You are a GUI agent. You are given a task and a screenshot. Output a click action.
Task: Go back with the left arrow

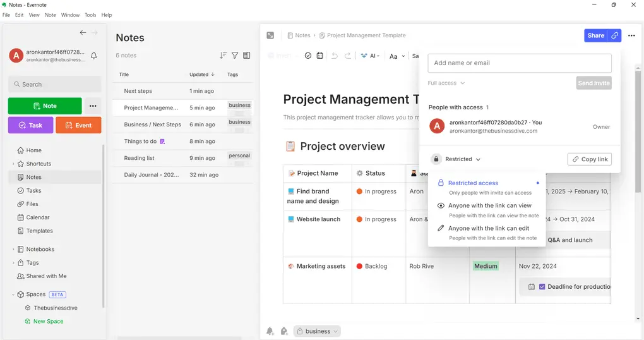83,32
